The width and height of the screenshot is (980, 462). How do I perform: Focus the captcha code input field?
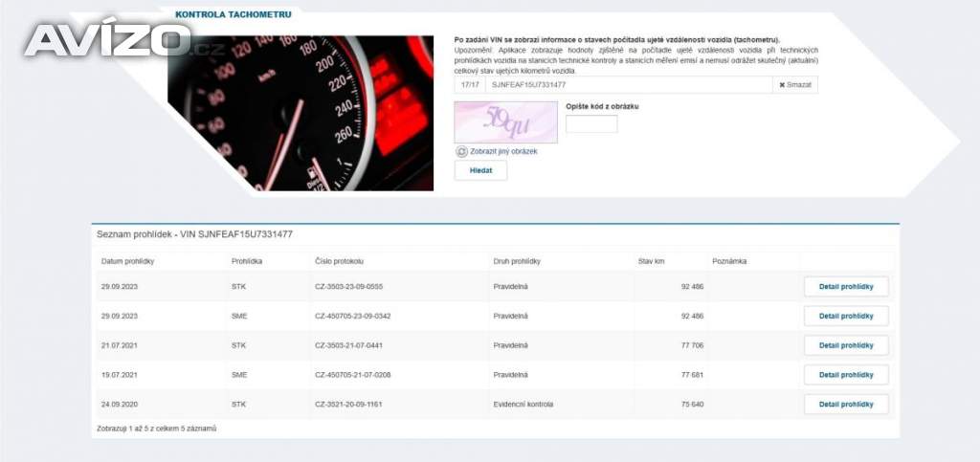[591, 123]
